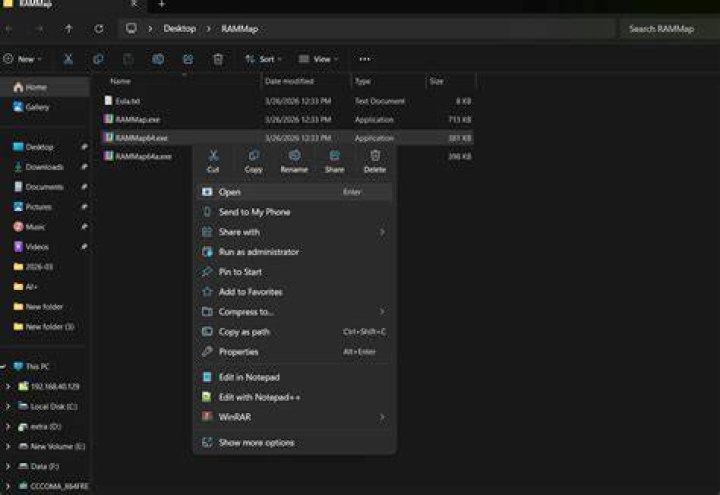Open New folder (3) in sidebar
This screenshot has height=495, width=720.
pyautogui.click(x=45, y=326)
